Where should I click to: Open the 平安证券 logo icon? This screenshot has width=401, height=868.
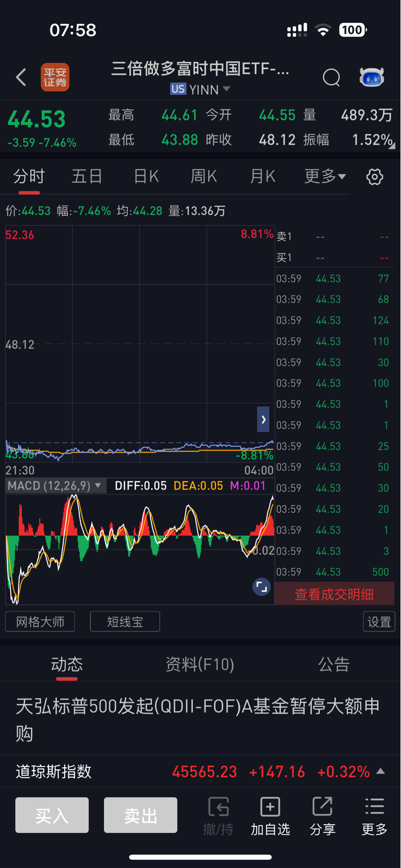pyautogui.click(x=55, y=77)
